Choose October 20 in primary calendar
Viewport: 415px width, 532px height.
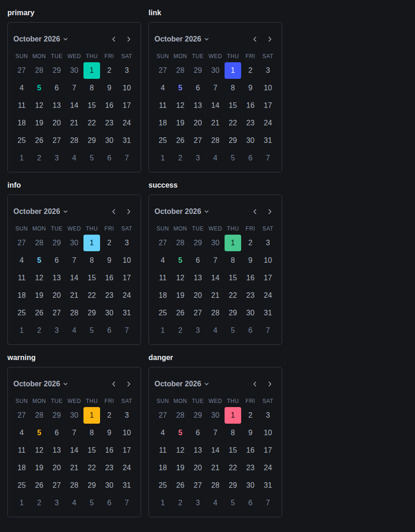57,123
